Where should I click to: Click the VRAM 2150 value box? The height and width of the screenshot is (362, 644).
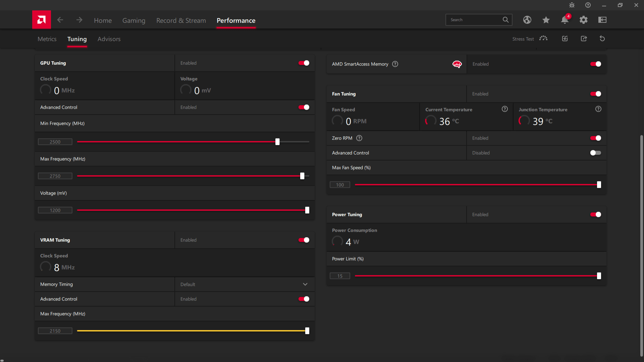(x=55, y=331)
